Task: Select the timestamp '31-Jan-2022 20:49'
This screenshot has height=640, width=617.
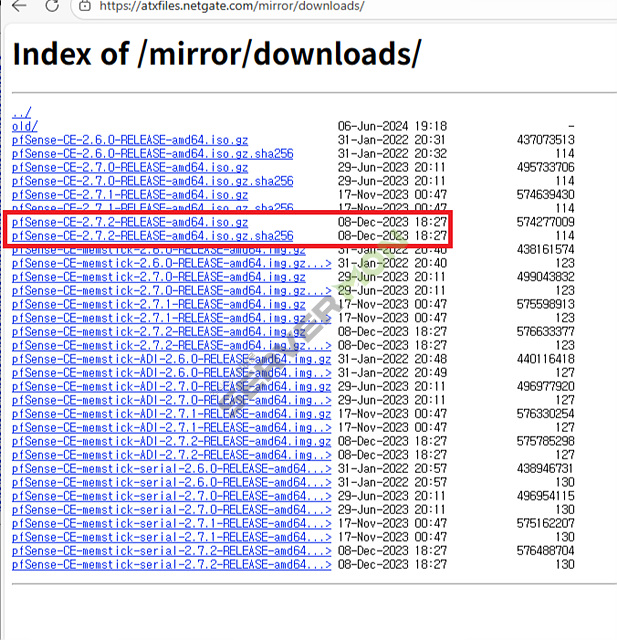Action: click(393, 373)
